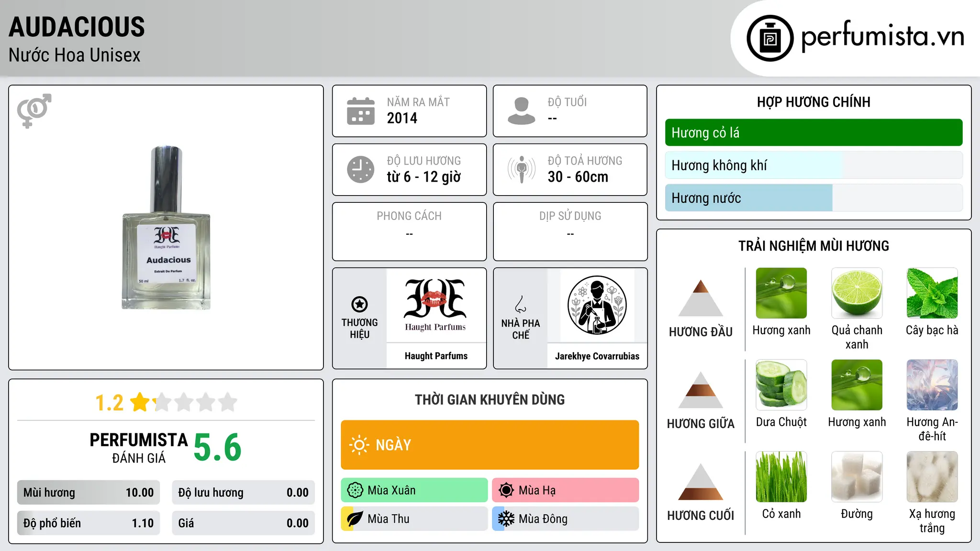980x551 pixels.
Task: Open the perfumer illustration image
Action: click(x=597, y=305)
